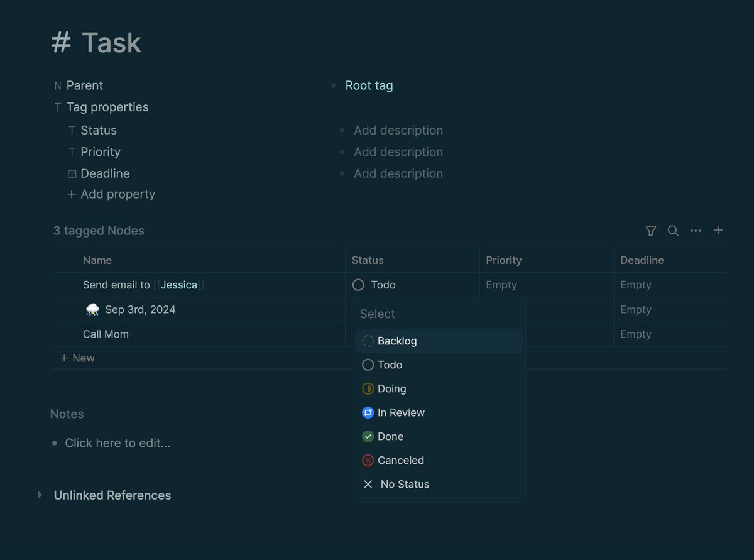
Task: Select the Sep 3rd, 2024 row
Action: (140, 309)
